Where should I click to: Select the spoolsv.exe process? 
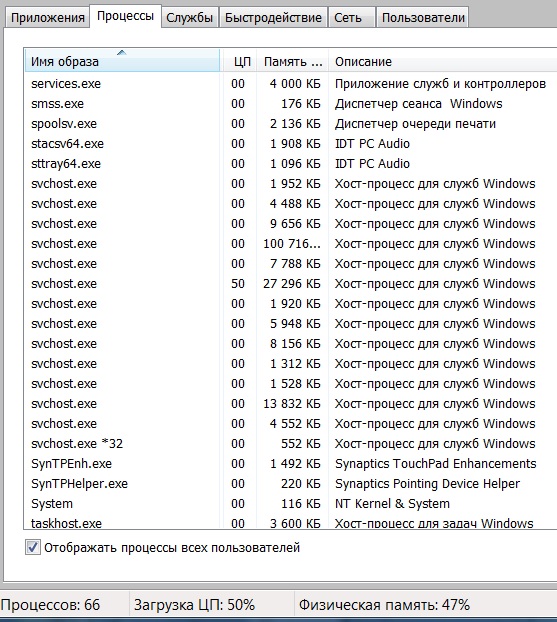tap(290, 124)
